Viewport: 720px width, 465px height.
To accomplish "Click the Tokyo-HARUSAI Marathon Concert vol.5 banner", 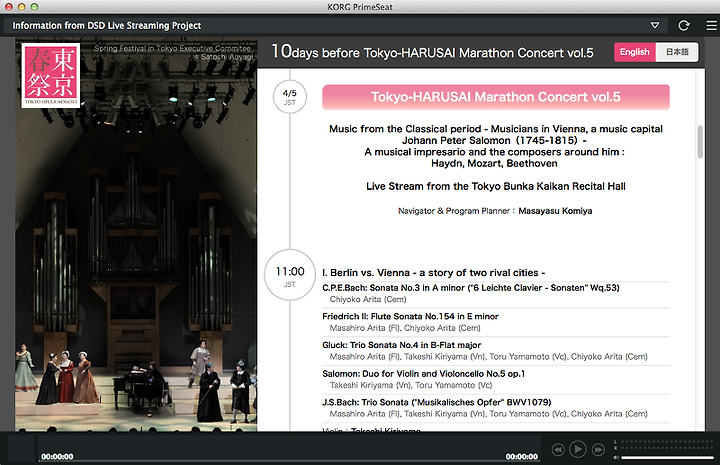I will pos(495,97).
